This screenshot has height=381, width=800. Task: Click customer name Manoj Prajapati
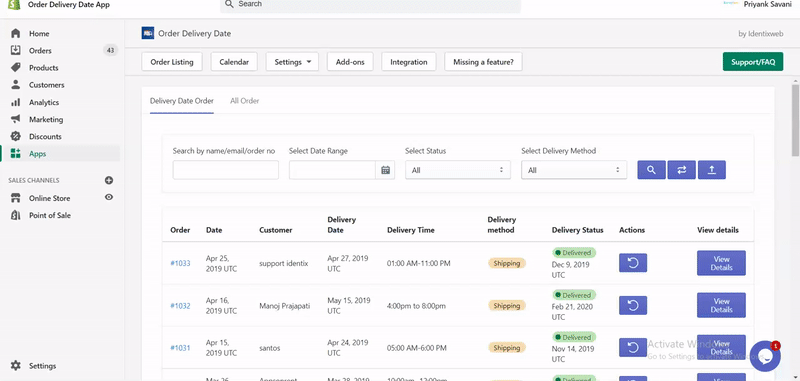[284, 306]
